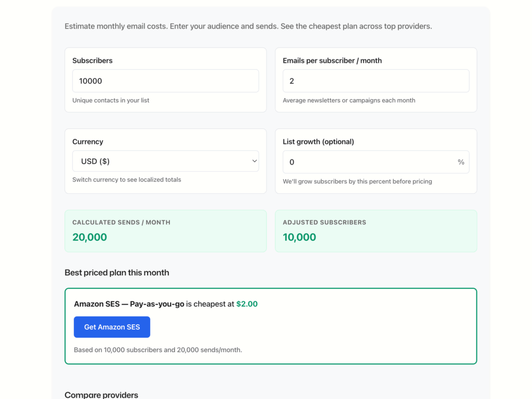532x399 pixels.
Task: Click the percent sign in List growth field
Action: click(461, 162)
